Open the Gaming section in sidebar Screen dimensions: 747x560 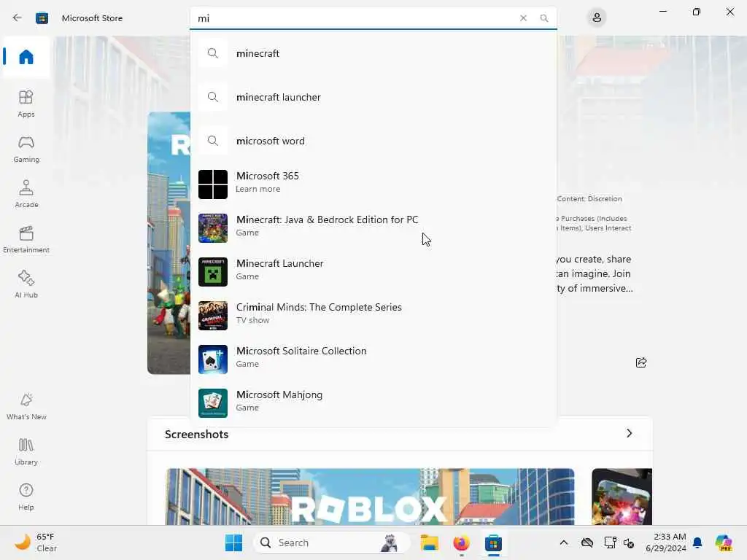pos(26,149)
